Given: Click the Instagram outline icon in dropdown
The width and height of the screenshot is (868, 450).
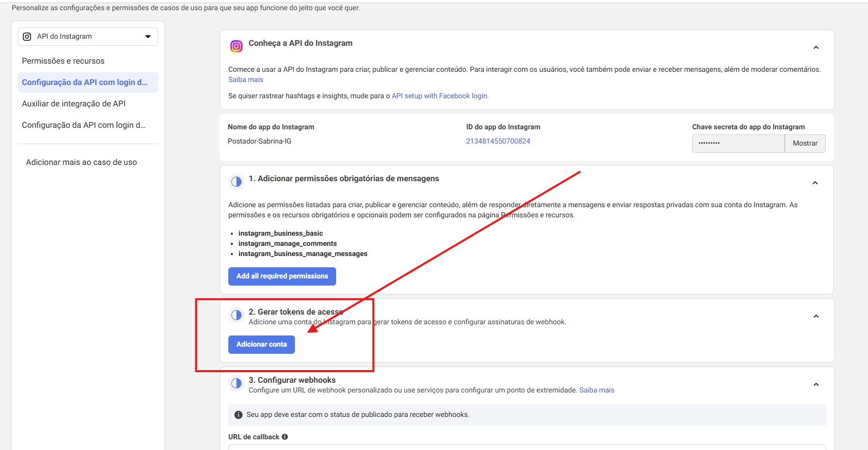Looking at the screenshot, I should (27, 37).
